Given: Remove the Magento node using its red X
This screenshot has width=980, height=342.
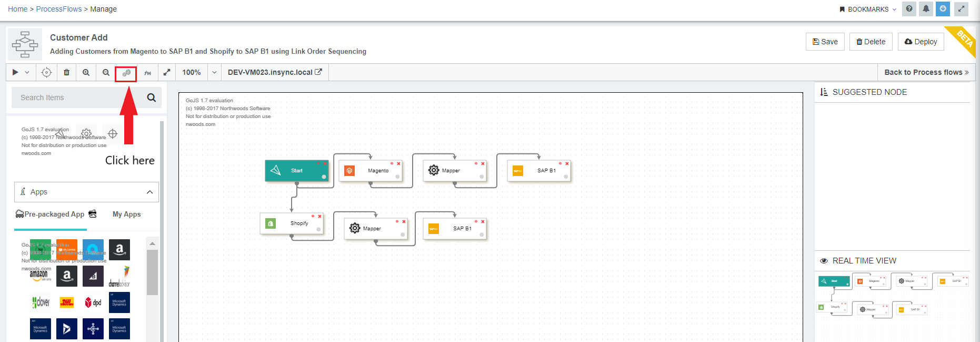Looking at the screenshot, I should click(399, 163).
